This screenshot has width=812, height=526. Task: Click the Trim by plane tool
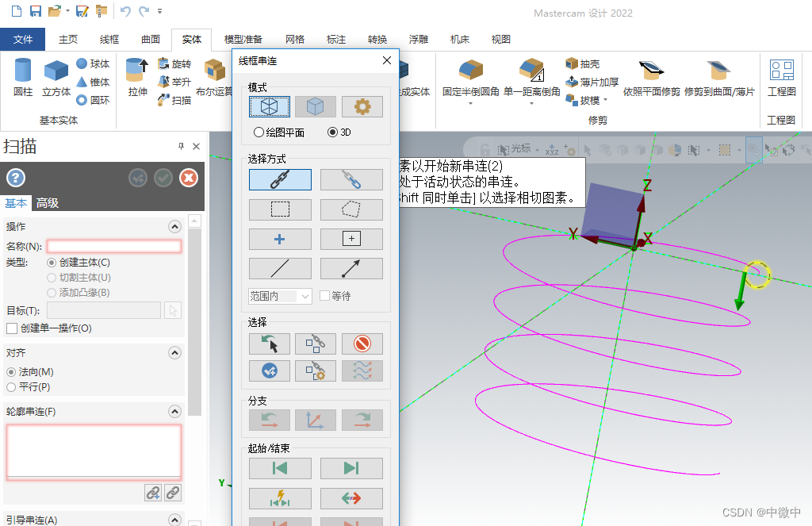pyautogui.click(x=652, y=79)
